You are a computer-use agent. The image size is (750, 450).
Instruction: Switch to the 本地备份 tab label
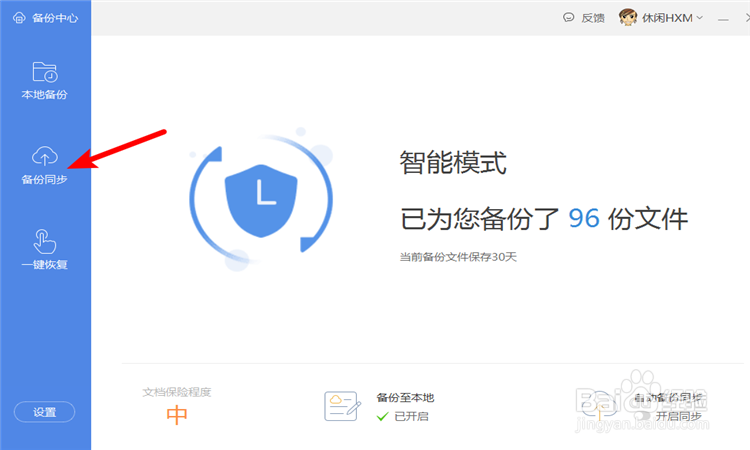(x=44, y=95)
